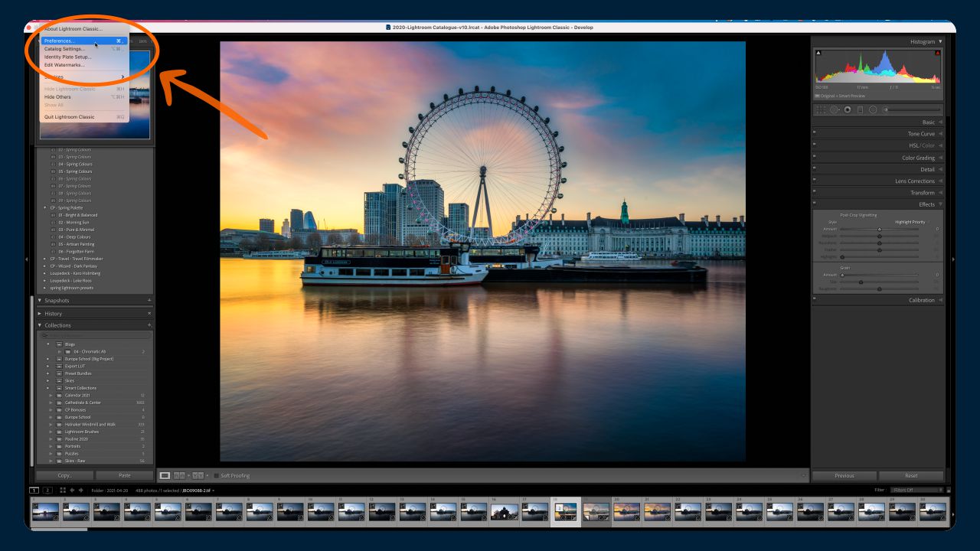Open the filmstrip Filters Off dropdown
This screenshot has width=980, height=551.
[x=919, y=490]
